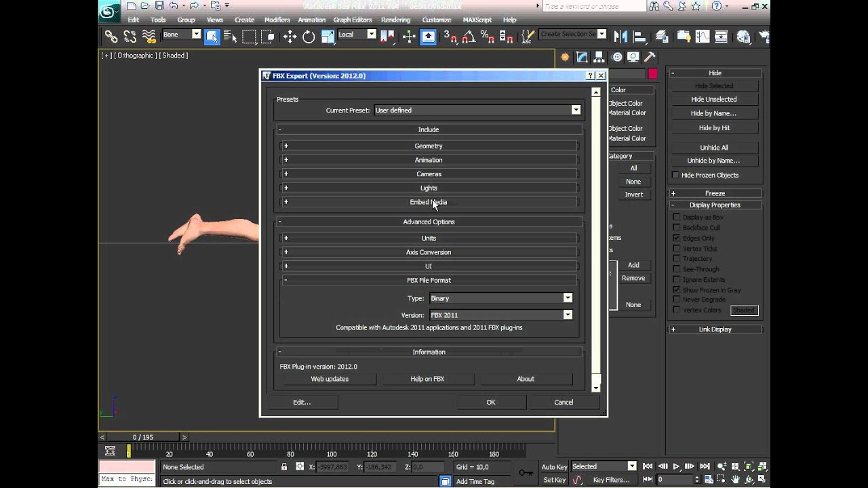Expand the Geometry section
Screen dimensions: 868x488
coord(429,146)
